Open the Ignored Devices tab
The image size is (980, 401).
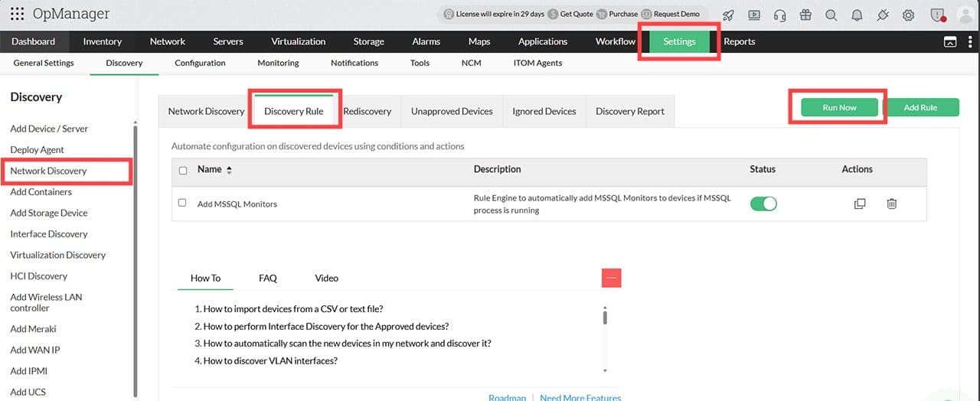coord(544,111)
